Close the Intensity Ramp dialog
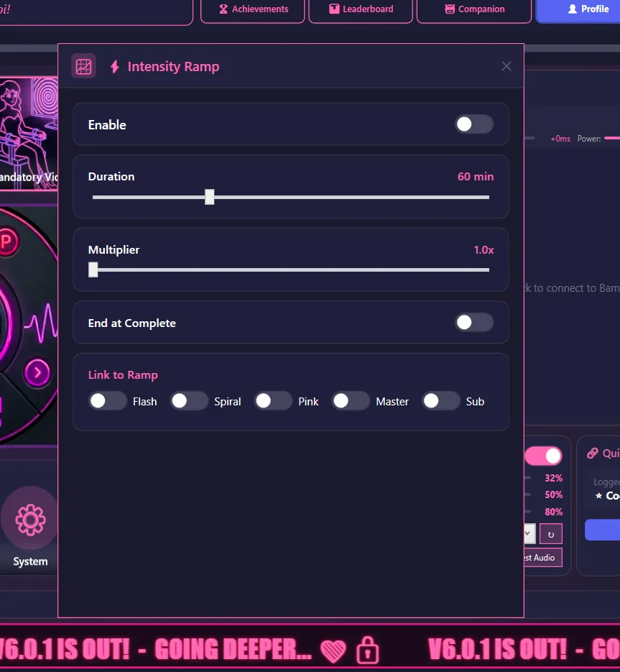 coord(506,66)
